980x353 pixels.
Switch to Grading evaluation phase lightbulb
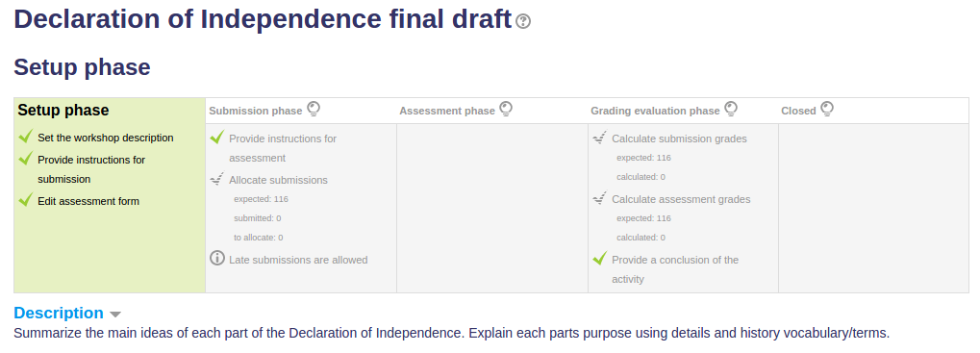[x=731, y=110]
